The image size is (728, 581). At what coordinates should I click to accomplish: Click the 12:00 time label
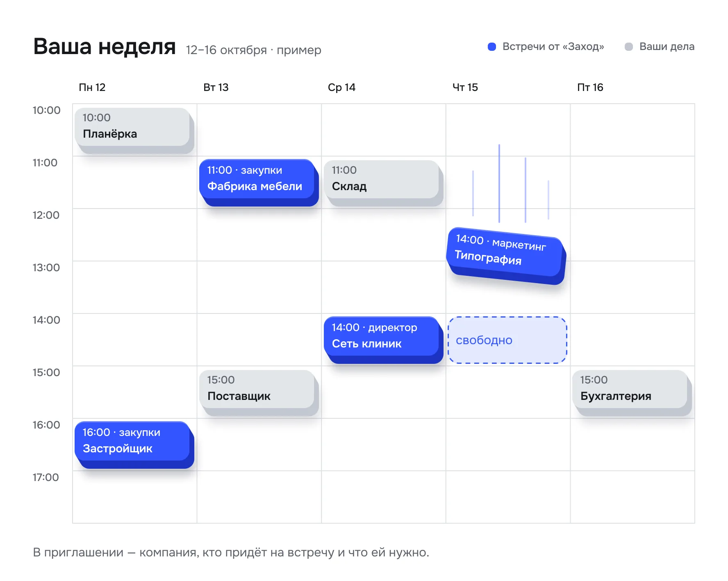coord(46,215)
